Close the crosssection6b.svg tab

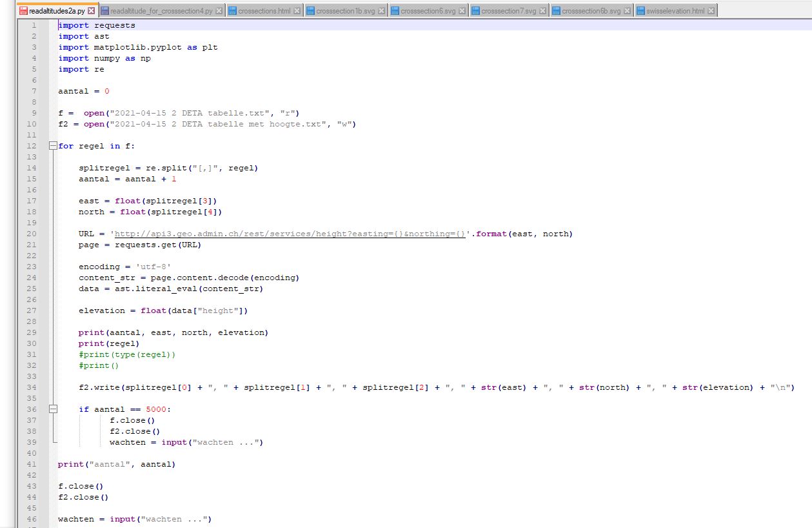tap(628, 11)
